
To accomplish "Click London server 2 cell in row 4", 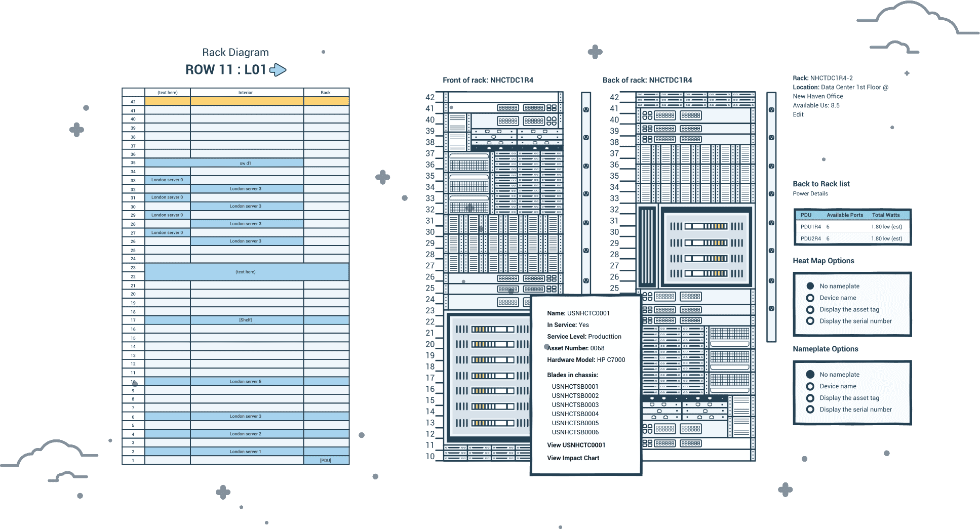I will pyautogui.click(x=247, y=434).
